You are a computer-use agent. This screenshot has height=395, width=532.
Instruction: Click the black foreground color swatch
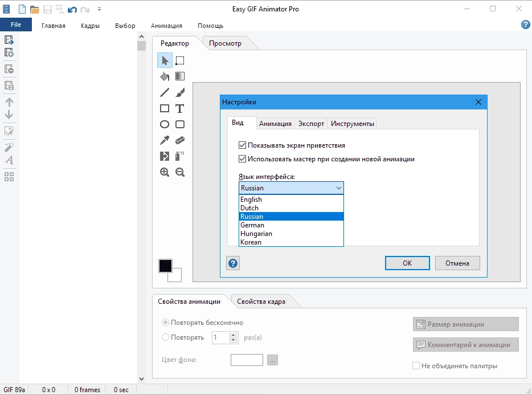tap(165, 266)
